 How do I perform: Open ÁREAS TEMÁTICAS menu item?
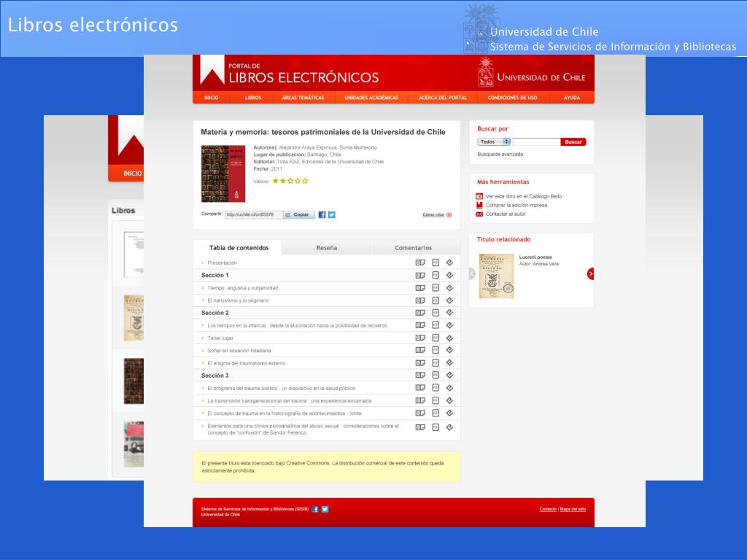tap(303, 98)
